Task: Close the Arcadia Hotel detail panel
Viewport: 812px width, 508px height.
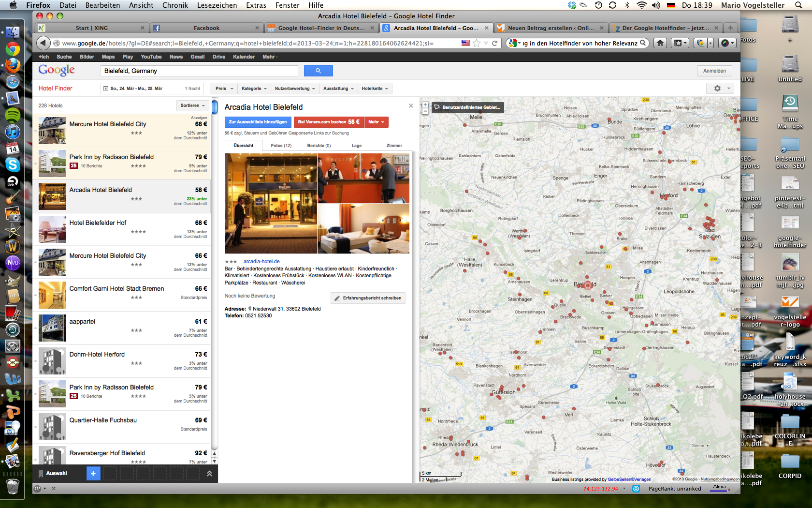Action: 411,105
